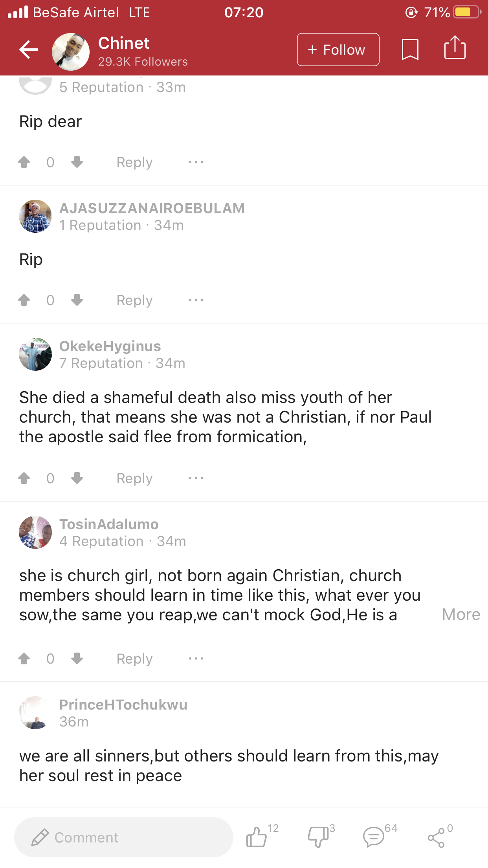Tap the share network icon at bottom
This screenshot has width=488, height=868.
tap(436, 838)
